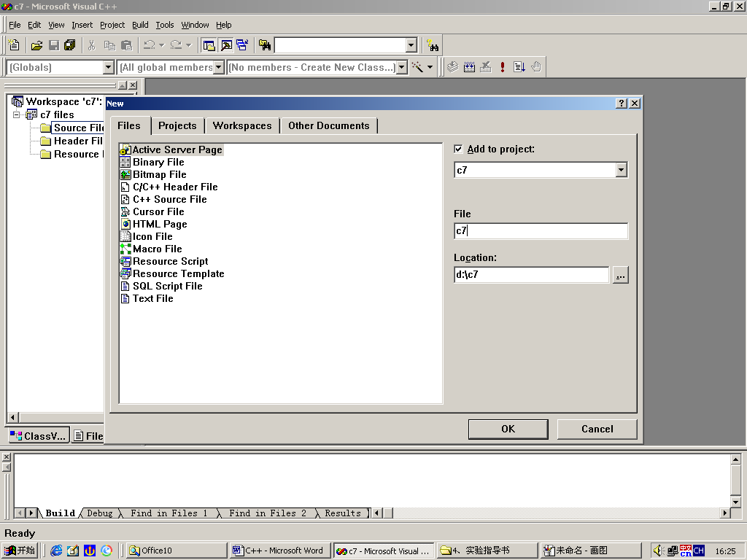Click the Insert/Remove Breakpoint hand icon
Screen dimensions: 747x560
pos(536,67)
